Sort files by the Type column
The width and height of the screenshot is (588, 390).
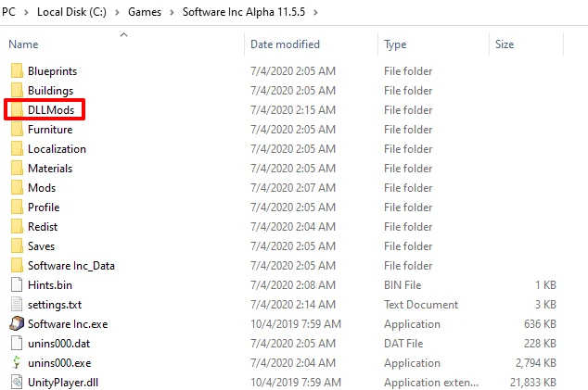[x=395, y=44]
